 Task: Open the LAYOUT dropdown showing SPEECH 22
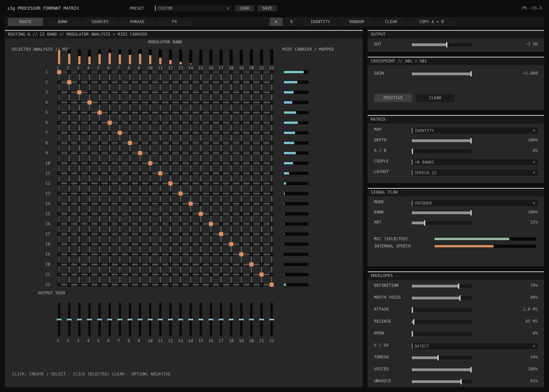tap(474, 173)
